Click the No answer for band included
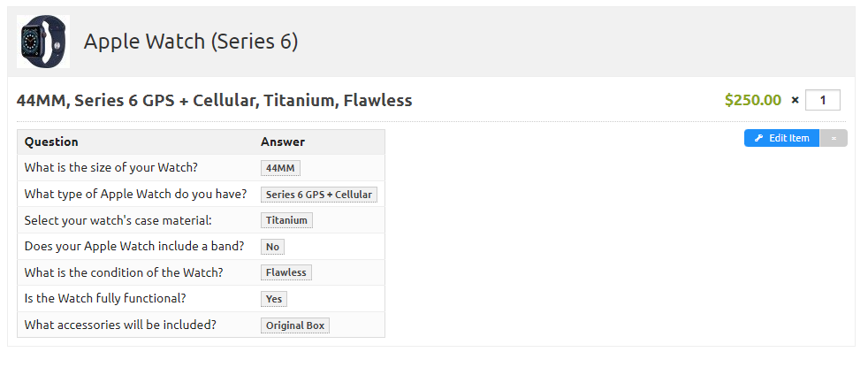 272,247
